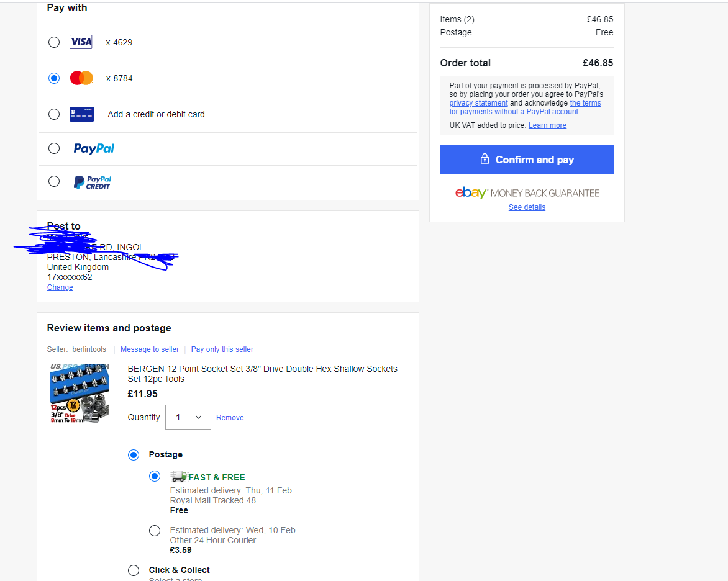Click the Visa card logo
728x581 pixels.
[x=81, y=42]
